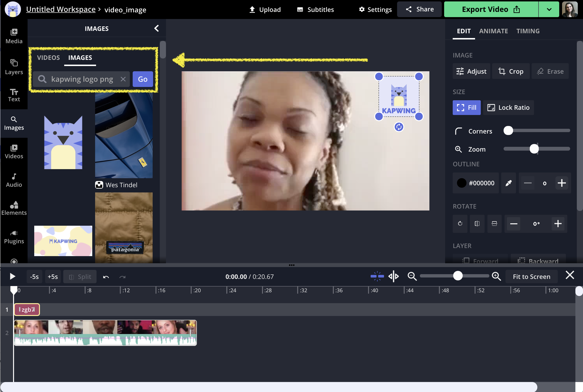This screenshot has width=583, height=392.
Task: Click the rotate 90 degrees icon
Action: click(x=460, y=224)
